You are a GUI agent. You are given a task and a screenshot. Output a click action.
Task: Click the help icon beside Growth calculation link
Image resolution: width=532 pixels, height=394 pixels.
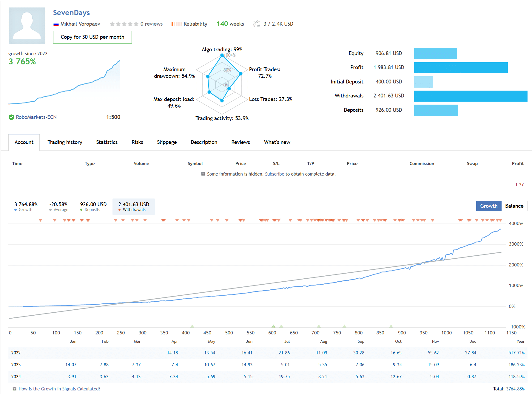(14, 389)
